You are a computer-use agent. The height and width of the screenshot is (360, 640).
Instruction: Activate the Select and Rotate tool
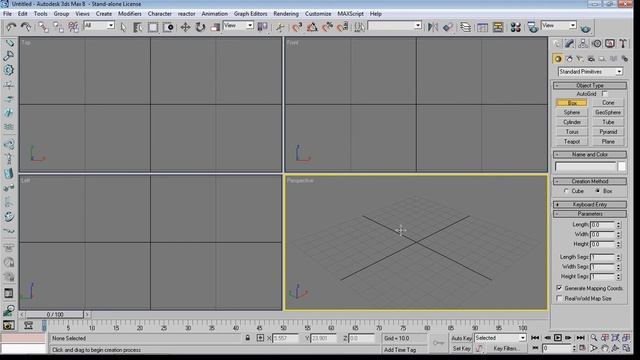tap(200, 27)
